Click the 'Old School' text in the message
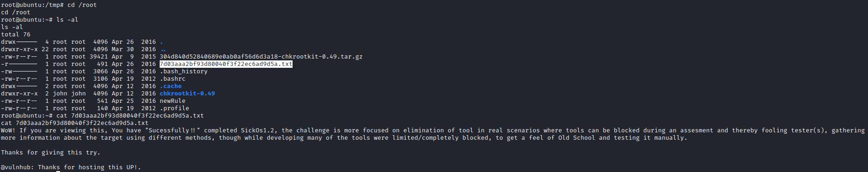 tap(577, 138)
